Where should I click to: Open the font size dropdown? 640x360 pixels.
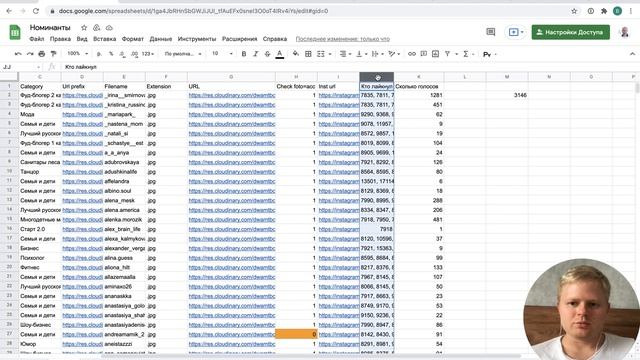point(222,54)
